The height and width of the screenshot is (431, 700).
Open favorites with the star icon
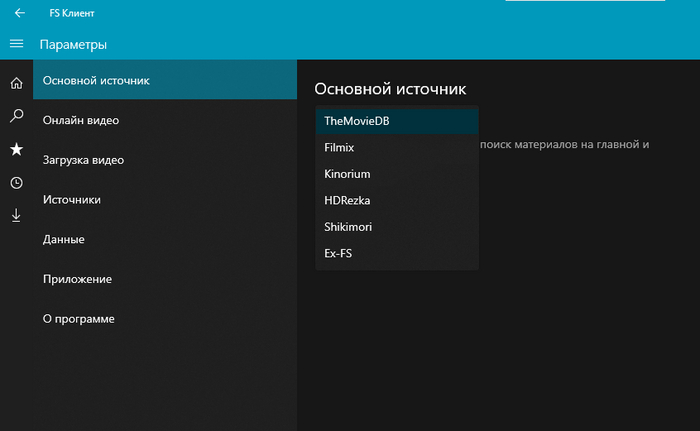[x=16, y=149]
